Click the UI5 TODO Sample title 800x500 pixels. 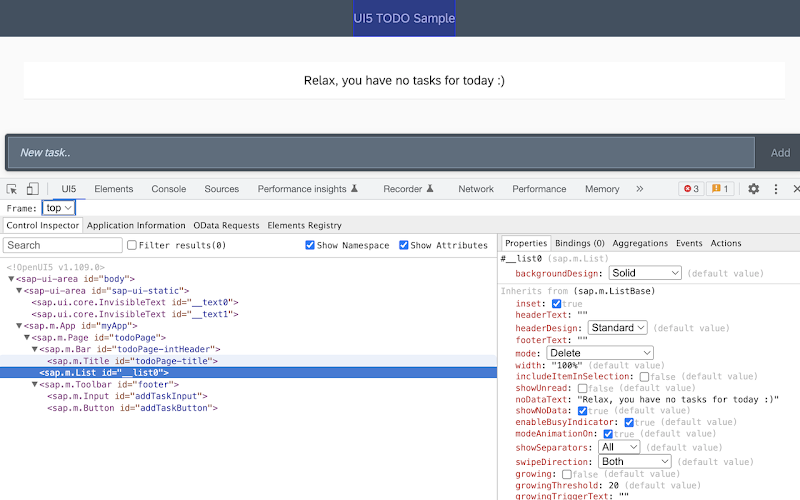pyautogui.click(x=404, y=18)
